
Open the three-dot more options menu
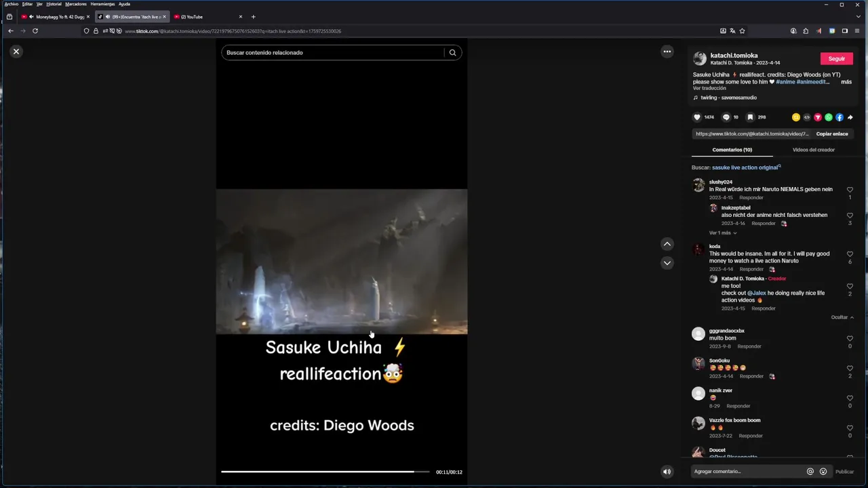(667, 52)
